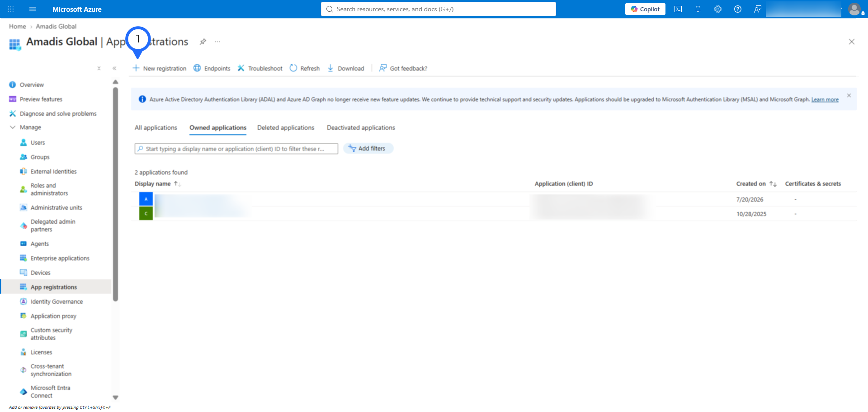The width and height of the screenshot is (868, 412).
Task: Open the application with green C icon
Action: [146, 214]
